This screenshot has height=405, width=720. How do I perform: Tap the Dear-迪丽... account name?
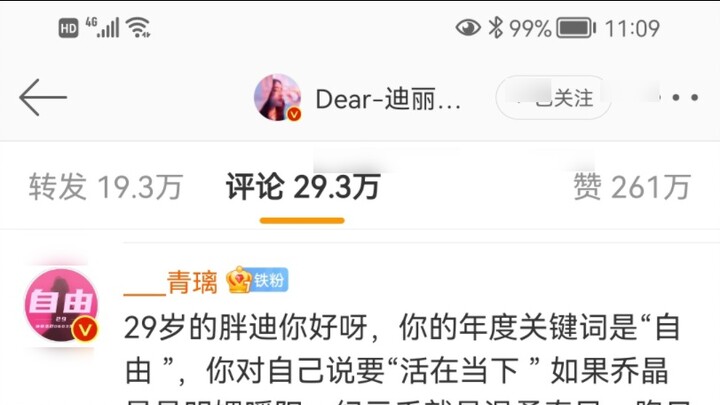[x=388, y=99]
